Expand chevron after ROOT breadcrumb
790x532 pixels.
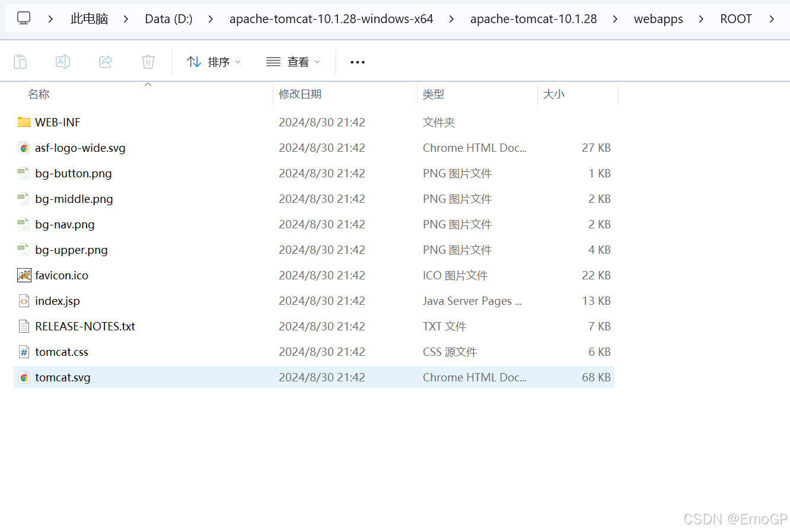771,19
